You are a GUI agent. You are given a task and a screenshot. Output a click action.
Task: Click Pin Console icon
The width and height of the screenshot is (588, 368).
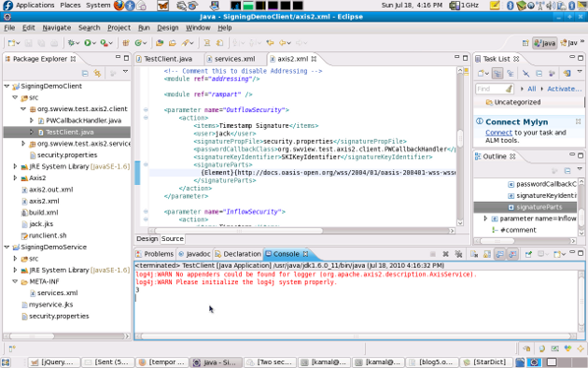click(x=528, y=254)
